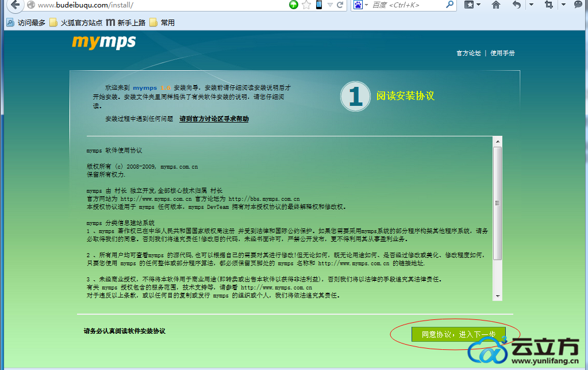
Task: Open the address bar history dropdown triangle
Action: click(330, 5)
